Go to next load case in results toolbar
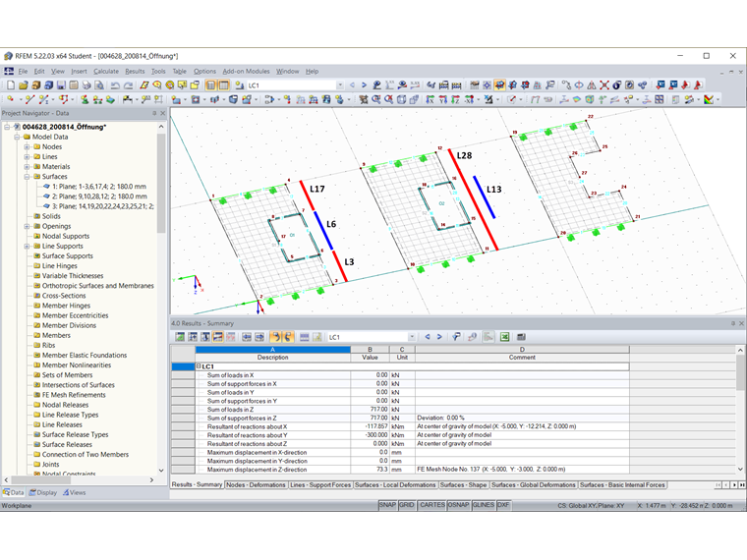747x560 pixels. (x=439, y=337)
